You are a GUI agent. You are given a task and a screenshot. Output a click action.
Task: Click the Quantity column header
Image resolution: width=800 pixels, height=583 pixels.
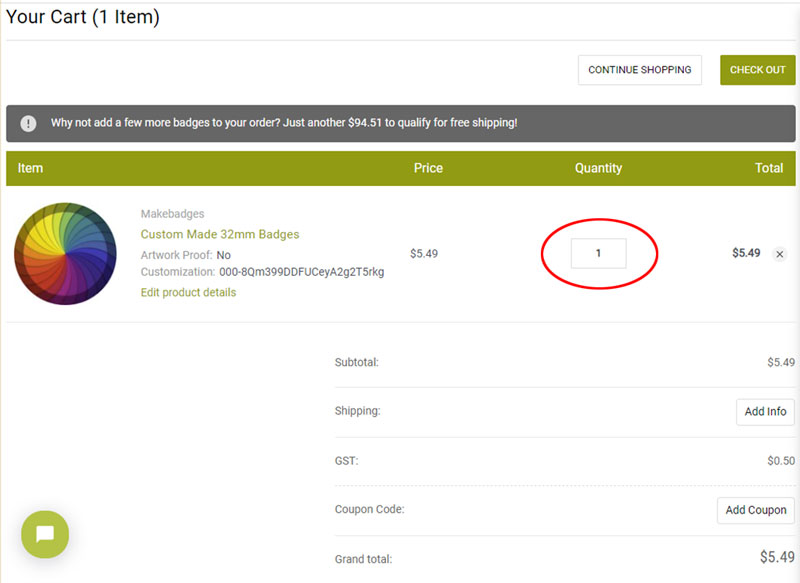tap(598, 168)
